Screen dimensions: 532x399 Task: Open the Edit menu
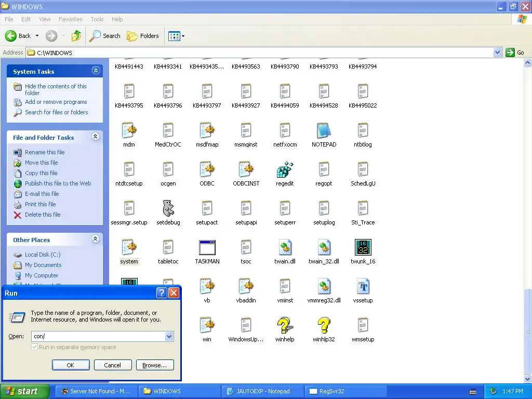[26, 19]
